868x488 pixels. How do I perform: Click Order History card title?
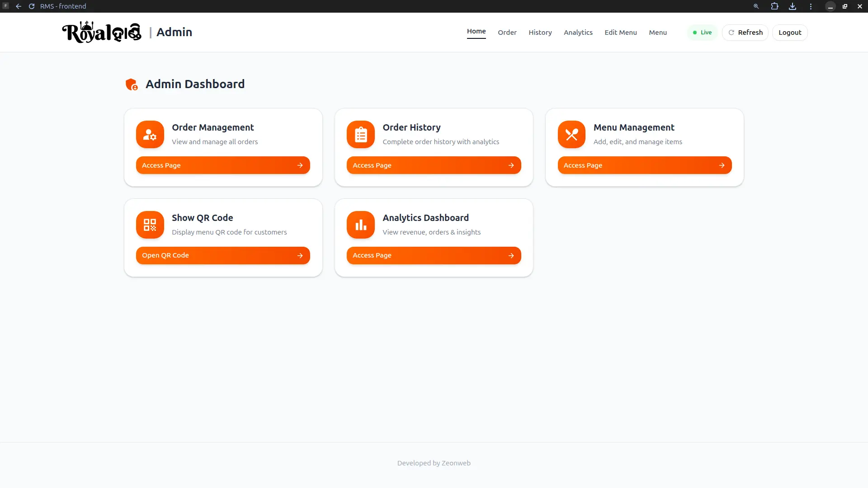click(x=411, y=127)
